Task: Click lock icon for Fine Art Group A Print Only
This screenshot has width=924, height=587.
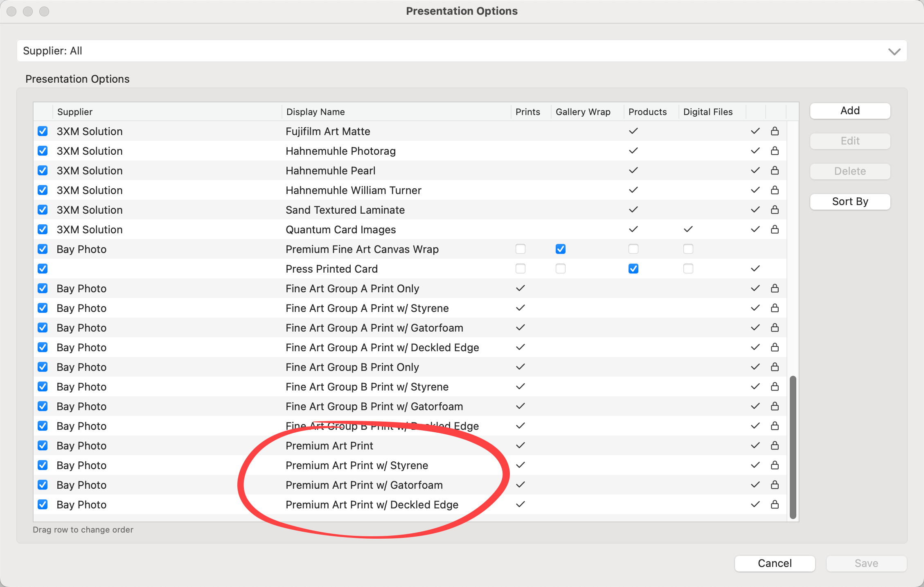Action: (x=775, y=288)
